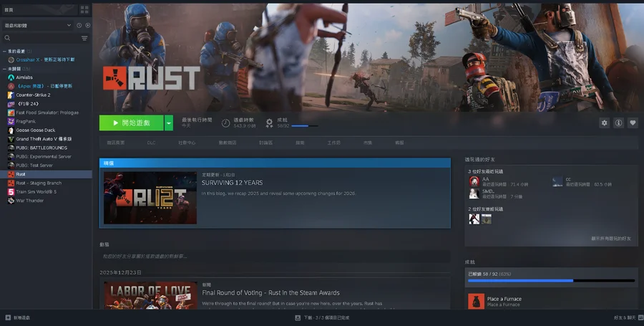
Task: Click the achievements trophy icon
Action: coord(269,123)
